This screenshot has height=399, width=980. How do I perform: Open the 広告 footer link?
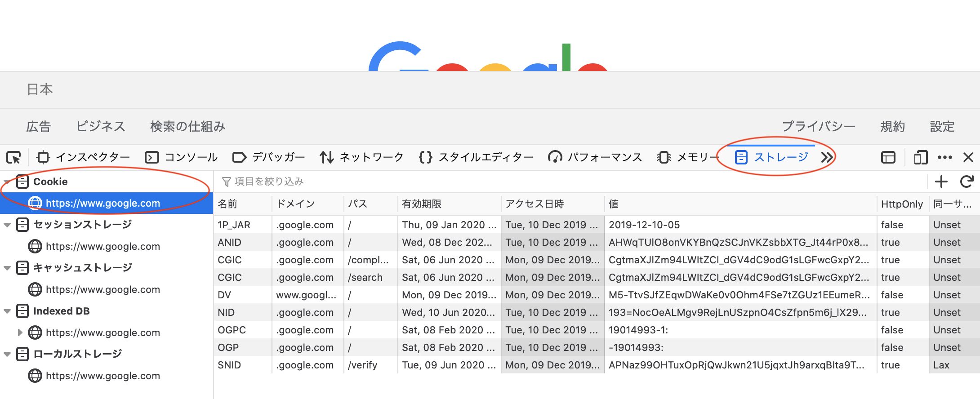[x=39, y=126]
